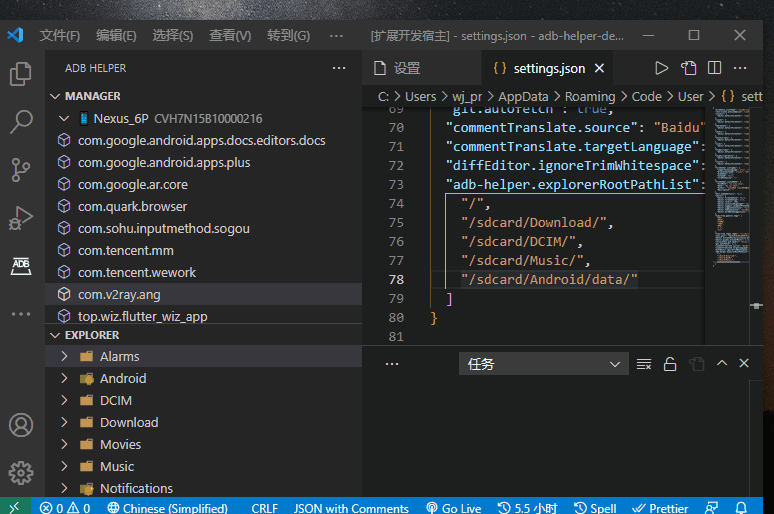Image resolution: width=774 pixels, height=514 pixels.
Task: Select the com.google.ar.core package
Action: (x=203, y=185)
